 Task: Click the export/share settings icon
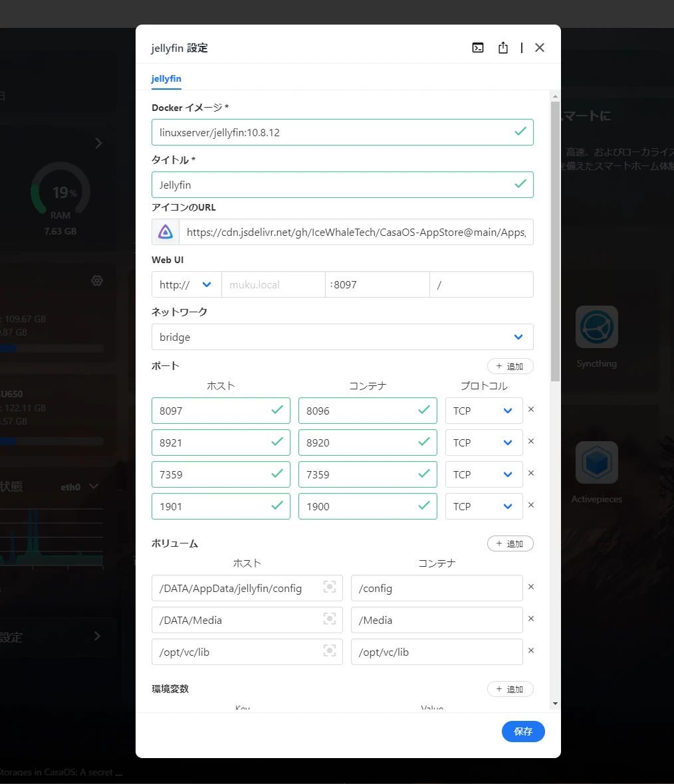coord(503,47)
